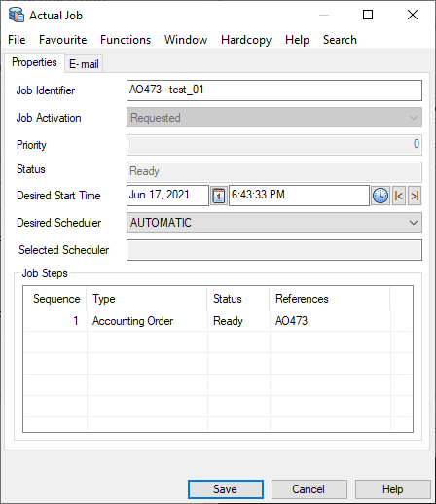Click the Save button
This screenshot has width=436, height=504.
pyautogui.click(x=226, y=489)
